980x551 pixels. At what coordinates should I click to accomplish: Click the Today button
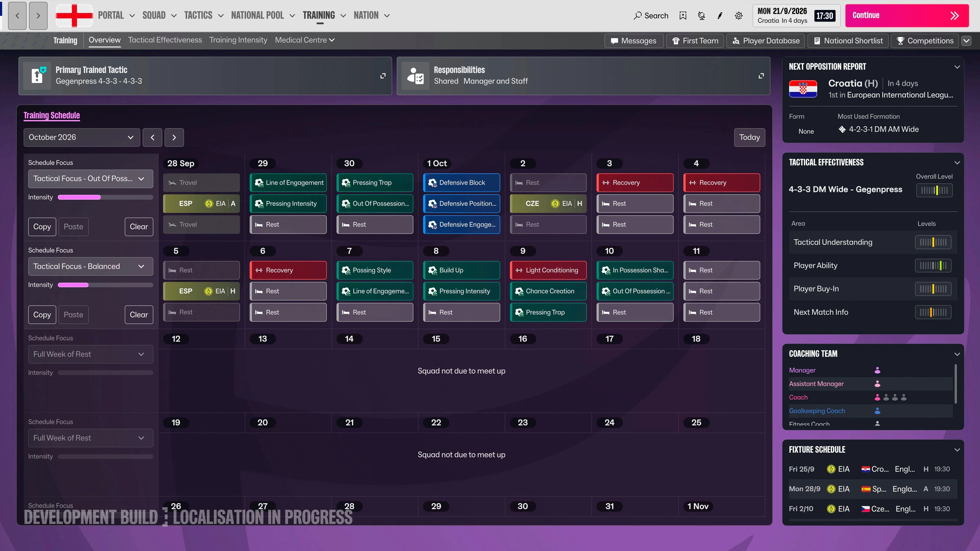tap(750, 137)
